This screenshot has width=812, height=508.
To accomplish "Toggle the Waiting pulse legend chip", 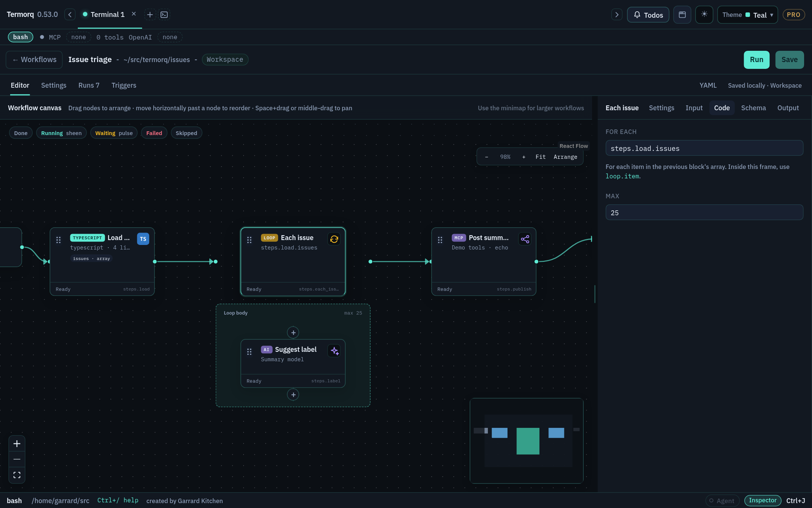I will (x=114, y=133).
